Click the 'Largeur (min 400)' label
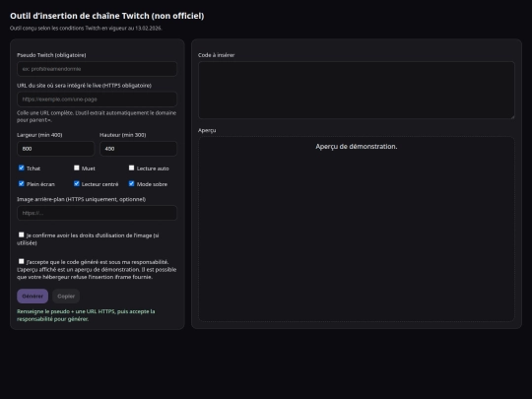 pos(39,135)
